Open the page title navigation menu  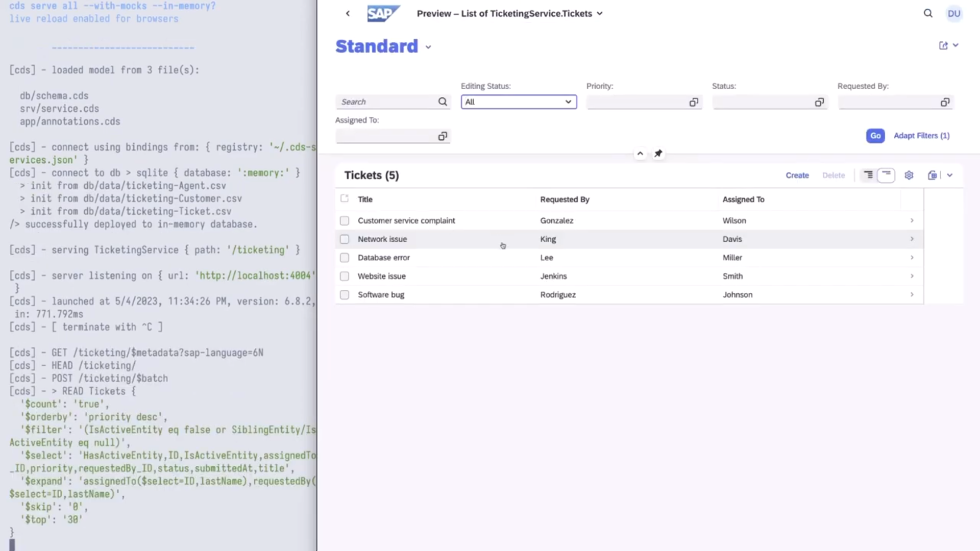coord(600,14)
